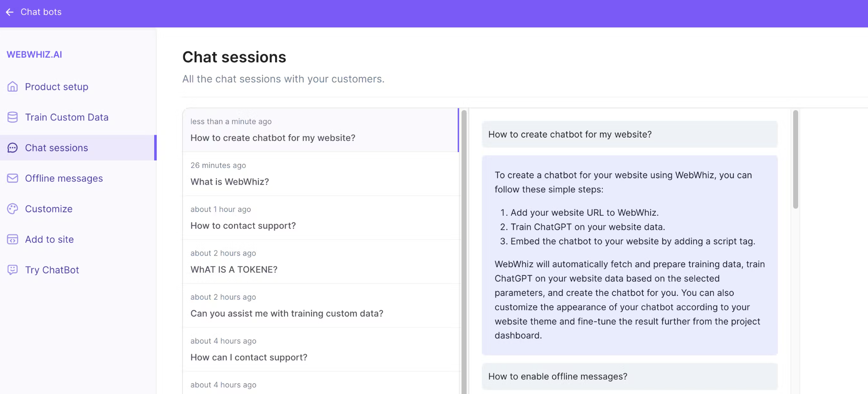Click the Offline messages envelope icon
This screenshot has height=394, width=868.
tap(13, 178)
